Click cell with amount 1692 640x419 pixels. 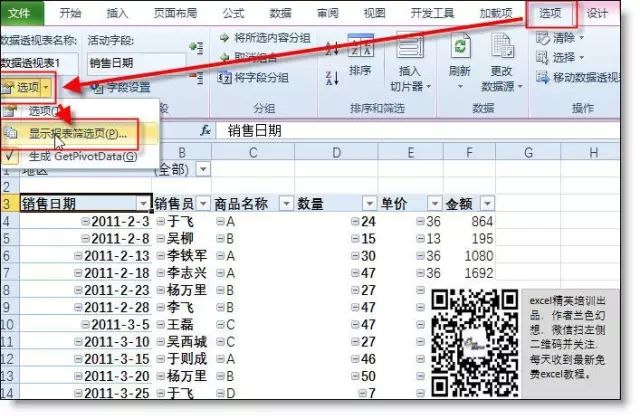(x=469, y=273)
